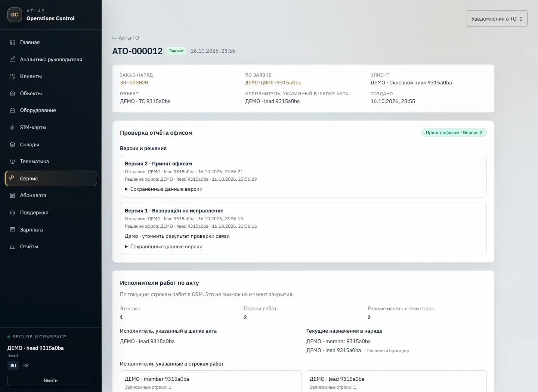Screen dimensions: 538x392
Task: Click the Клиенты people icon
Action: [12, 76]
